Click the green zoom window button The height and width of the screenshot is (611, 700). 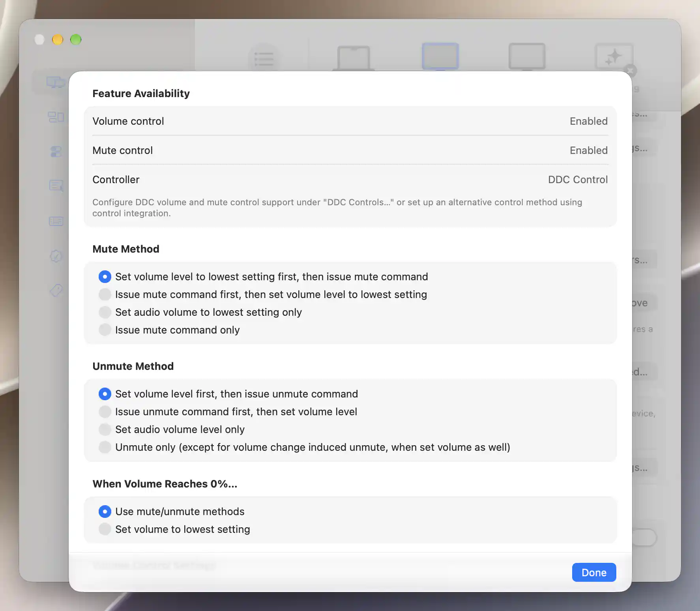(x=76, y=39)
